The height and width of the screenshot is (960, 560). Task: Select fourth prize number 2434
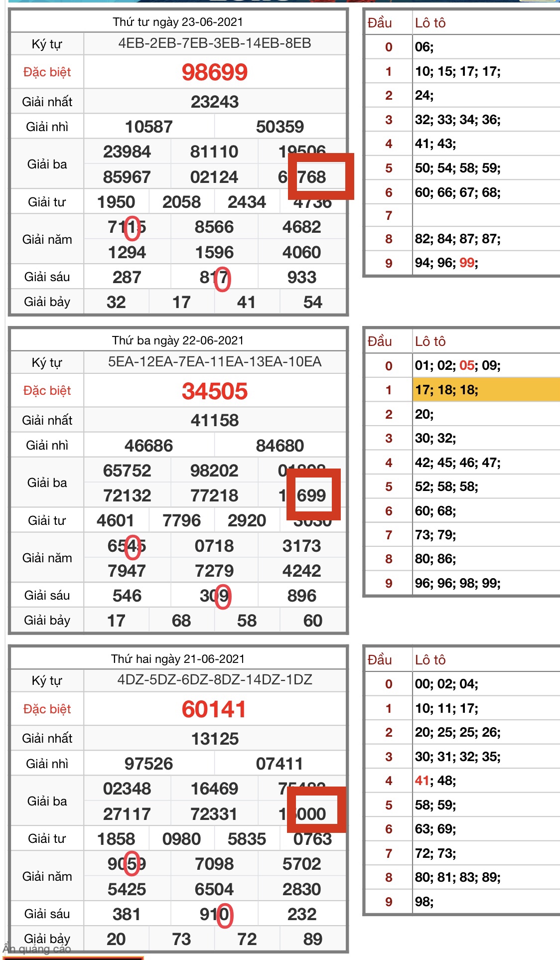247,202
